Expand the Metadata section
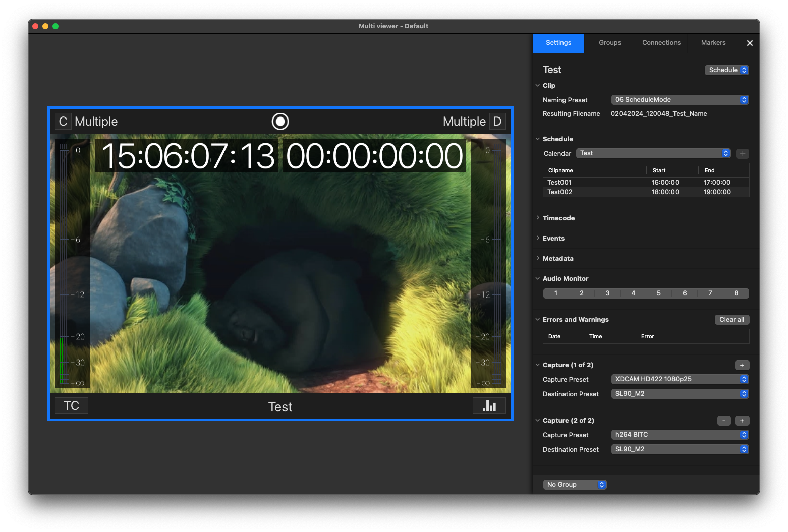Screen dimensions: 788x532 click(538, 259)
